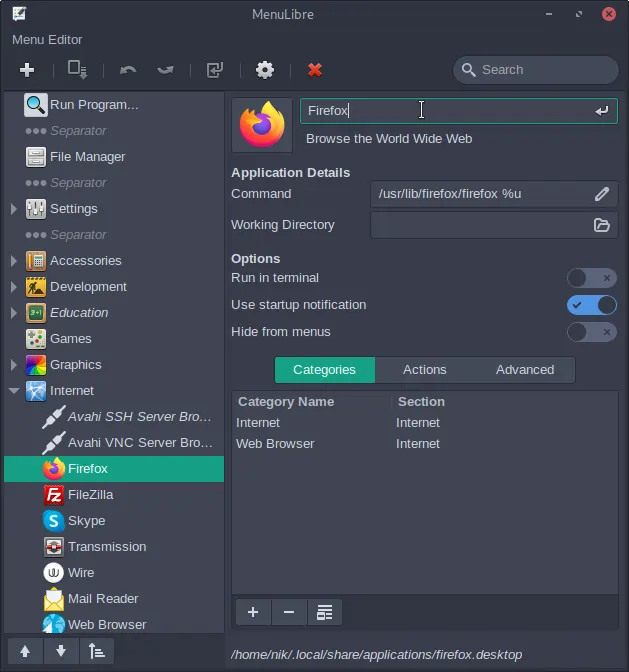
Task: Open the gear execute launcher icon
Action: 265,70
